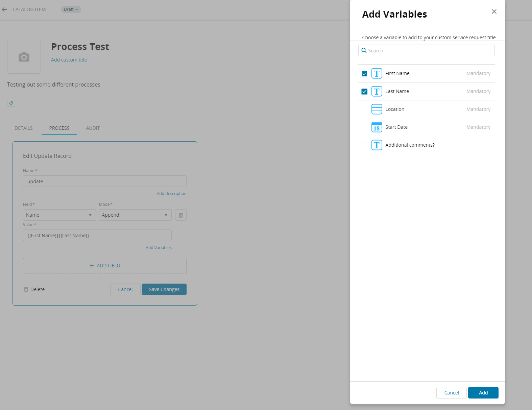Click the camera image placeholder icon
The height and width of the screenshot is (410, 532).
(24, 57)
